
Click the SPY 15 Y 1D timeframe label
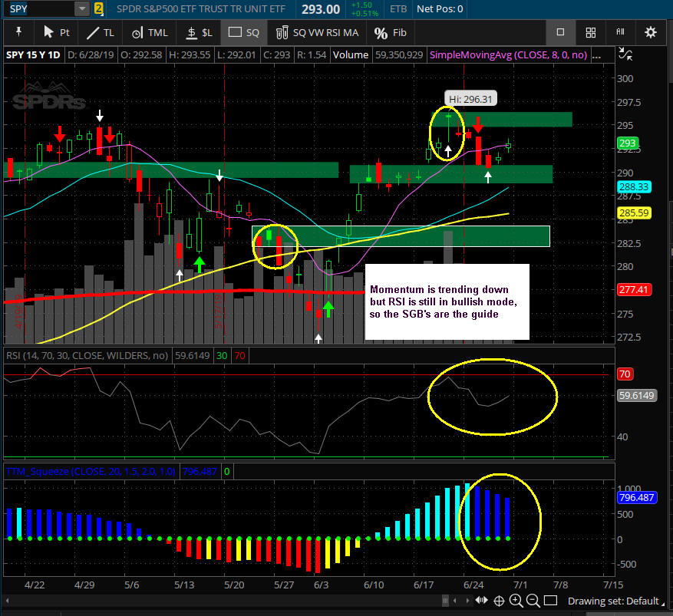coord(31,54)
